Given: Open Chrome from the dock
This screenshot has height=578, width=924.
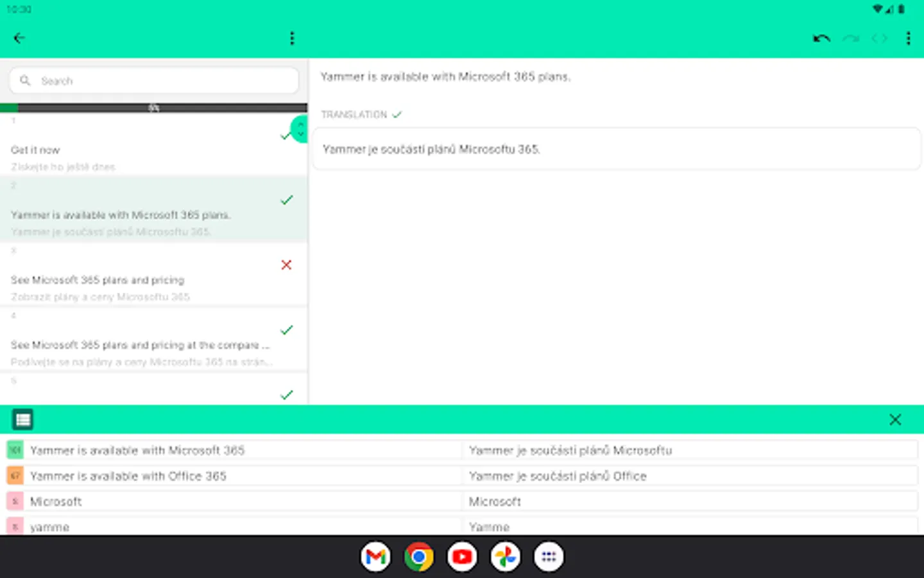Looking at the screenshot, I should (418, 556).
